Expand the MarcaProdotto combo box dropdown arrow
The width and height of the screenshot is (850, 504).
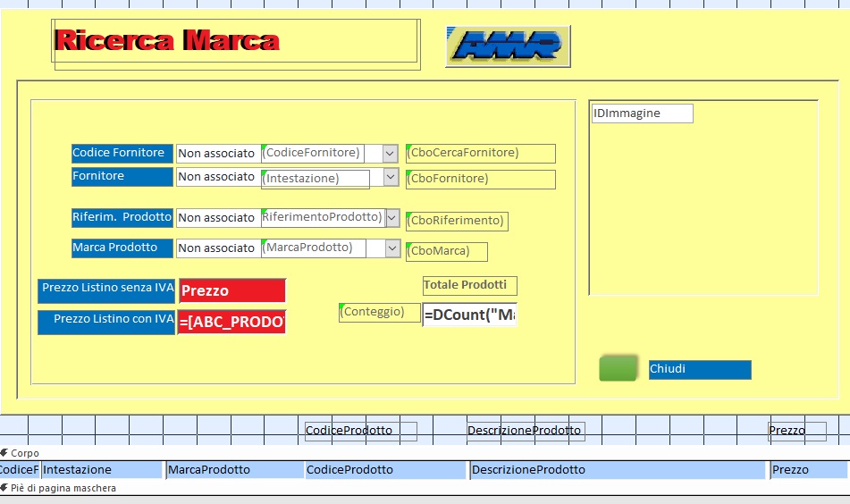click(x=391, y=248)
